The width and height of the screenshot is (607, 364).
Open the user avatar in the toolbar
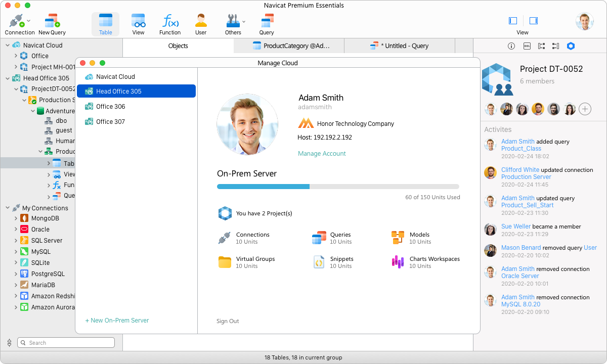pyautogui.click(x=584, y=21)
